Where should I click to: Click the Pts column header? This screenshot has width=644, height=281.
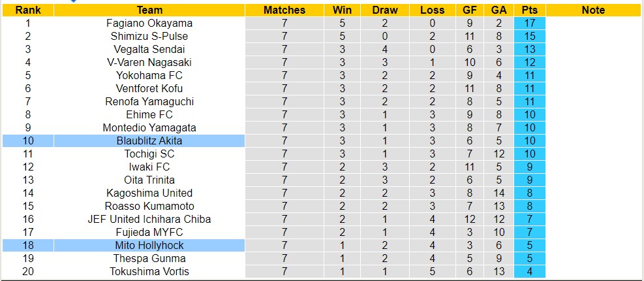coord(530,10)
